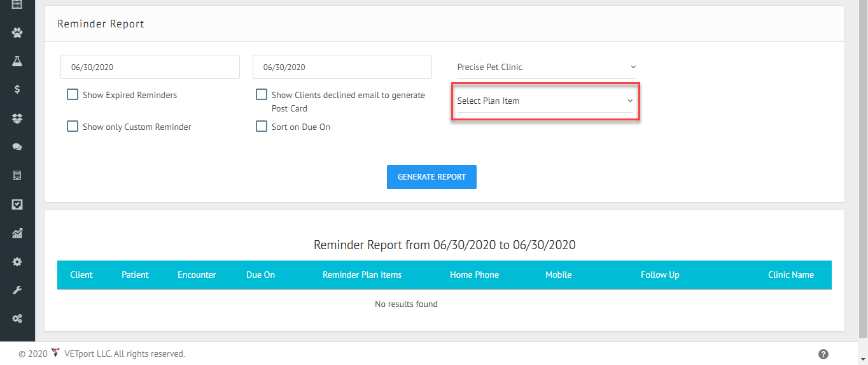Open the chart reports icon in sidebar
868x365 pixels.
[17, 233]
